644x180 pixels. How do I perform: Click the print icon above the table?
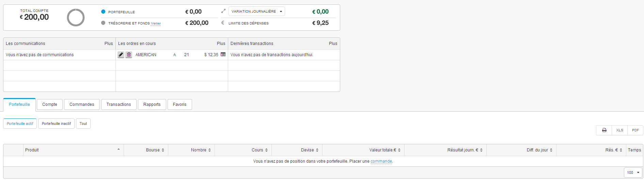coord(604,130)
